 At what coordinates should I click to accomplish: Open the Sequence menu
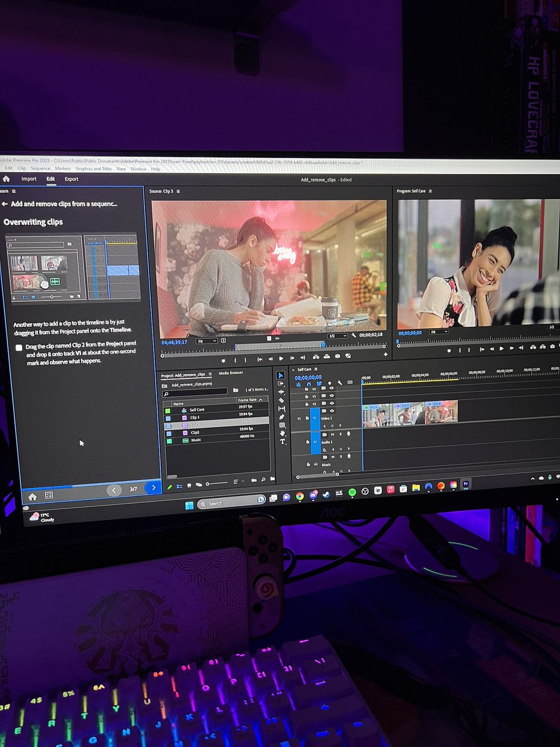(40, 168)
